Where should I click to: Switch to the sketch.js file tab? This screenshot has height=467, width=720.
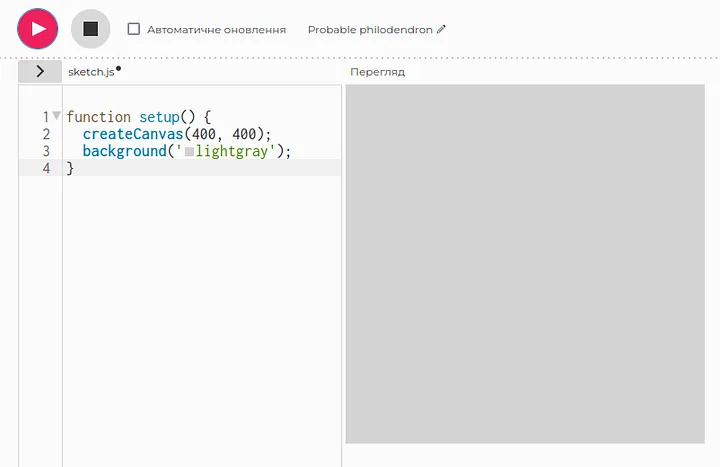(x=90, y=72)
